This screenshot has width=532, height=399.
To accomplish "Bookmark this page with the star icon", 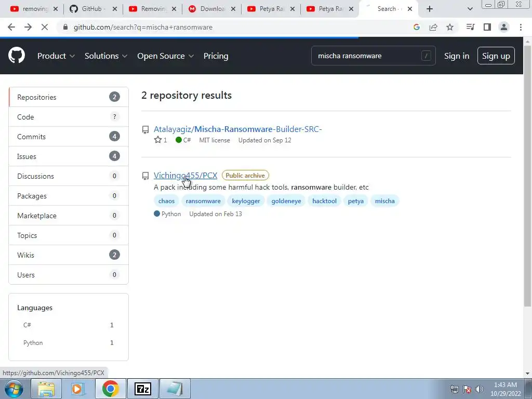I will click(450, 27).
